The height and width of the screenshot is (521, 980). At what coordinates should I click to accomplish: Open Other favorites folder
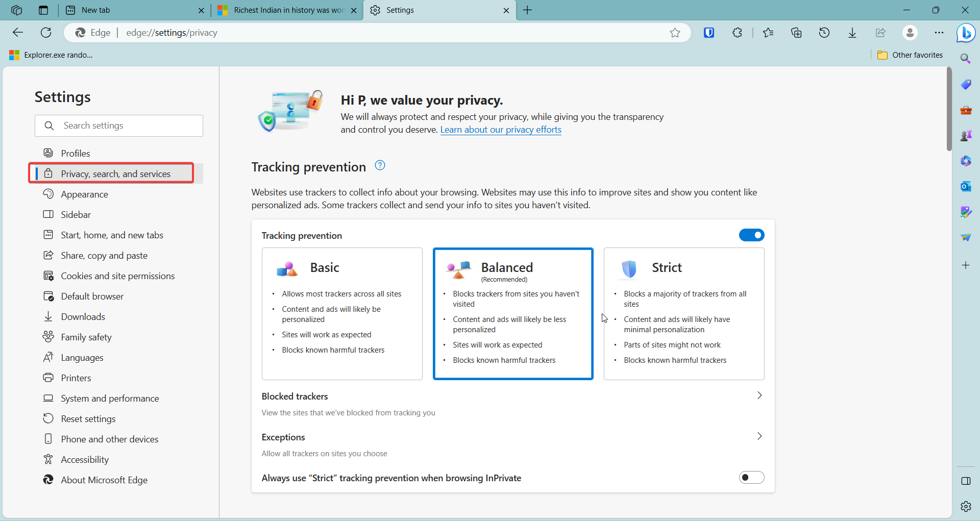(910, 55)
